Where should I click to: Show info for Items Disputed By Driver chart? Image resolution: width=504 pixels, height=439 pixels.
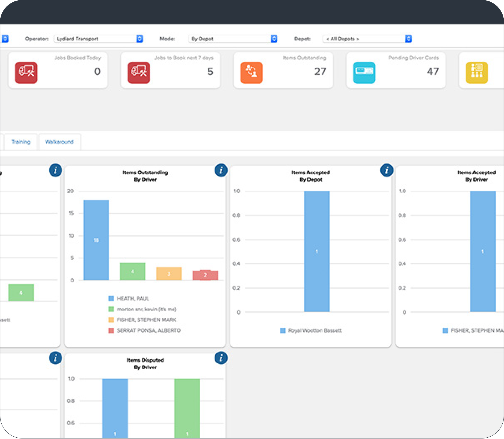tap(221, 358)
